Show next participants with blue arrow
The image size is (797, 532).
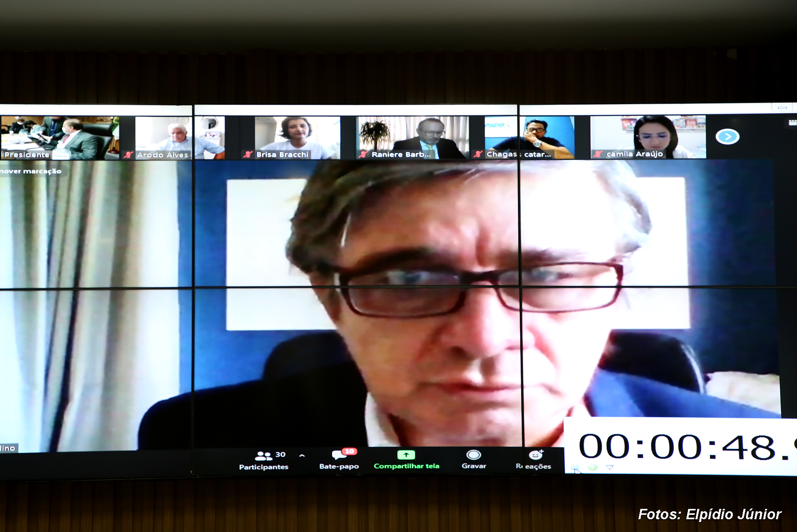click(x=727, y=137)
